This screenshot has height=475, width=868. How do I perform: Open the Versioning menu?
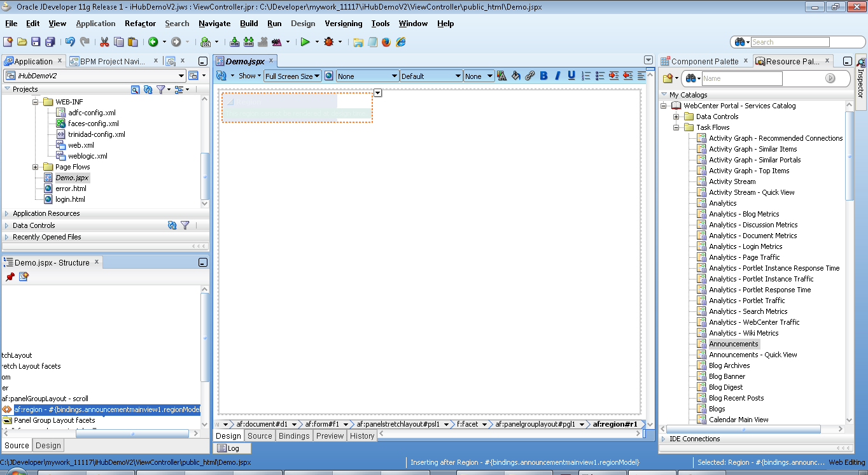point(343,24)
